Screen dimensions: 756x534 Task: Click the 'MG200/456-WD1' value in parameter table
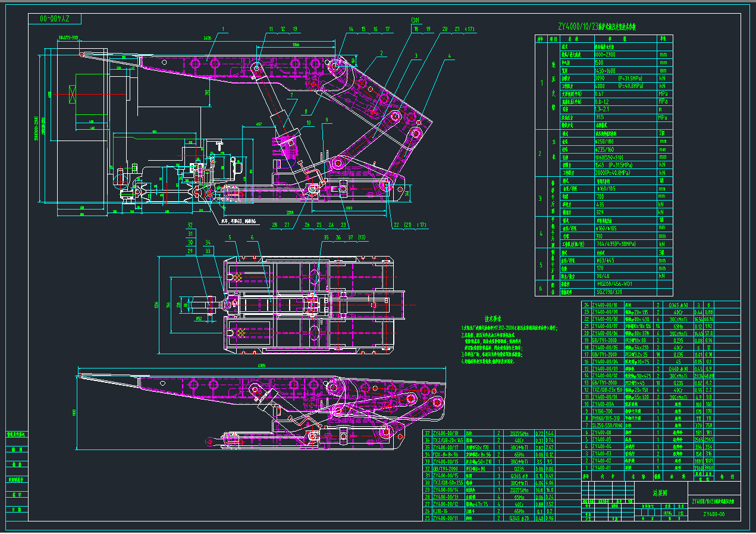pyautogui.click(x=615, y=284)
